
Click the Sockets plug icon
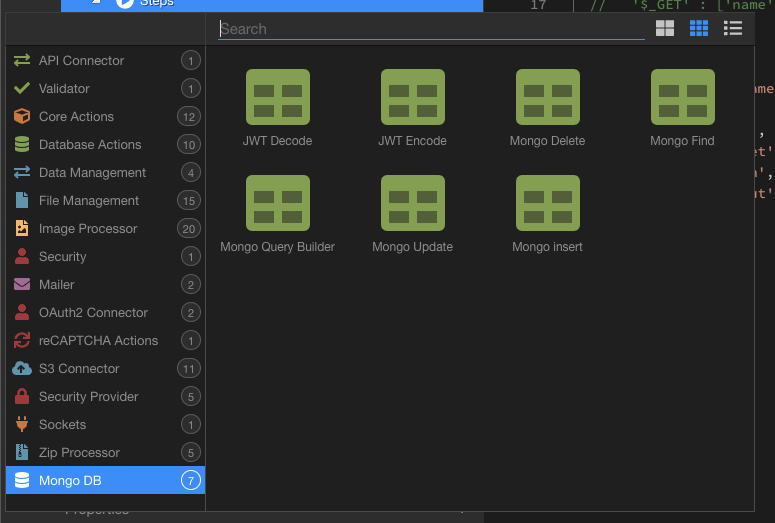[x=22, y=424]
